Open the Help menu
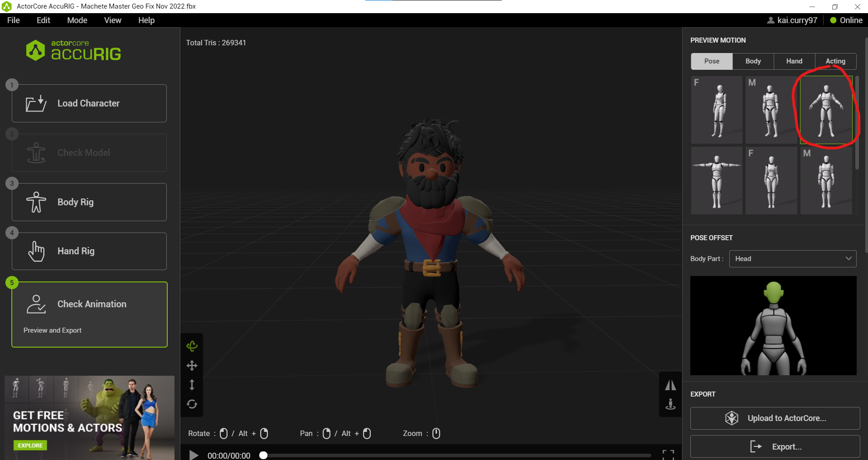Image resolution: width=868 pixels, height=460 pixels. (x=146, y=20)
